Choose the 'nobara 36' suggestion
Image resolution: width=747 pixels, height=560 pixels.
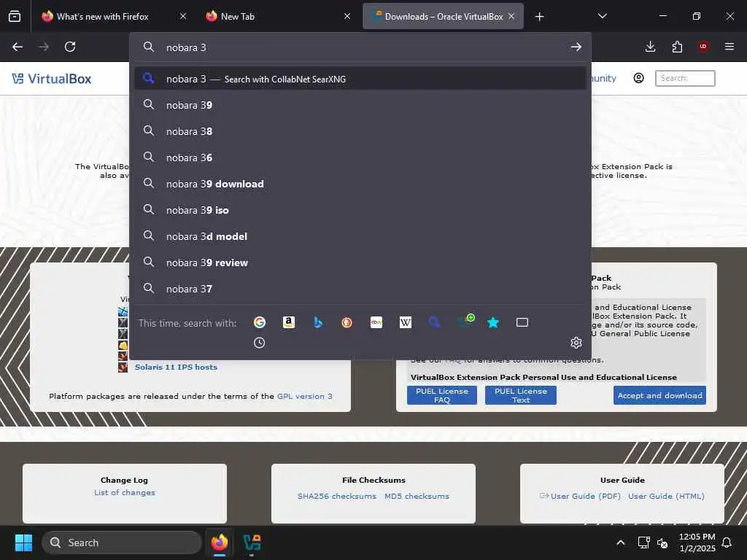pos(360,157)
